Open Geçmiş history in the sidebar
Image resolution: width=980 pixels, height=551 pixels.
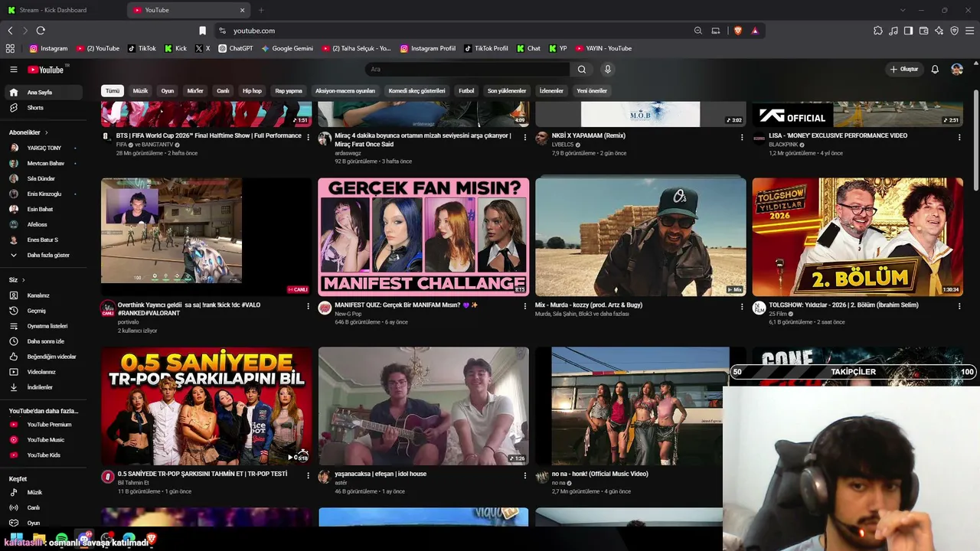44,311
